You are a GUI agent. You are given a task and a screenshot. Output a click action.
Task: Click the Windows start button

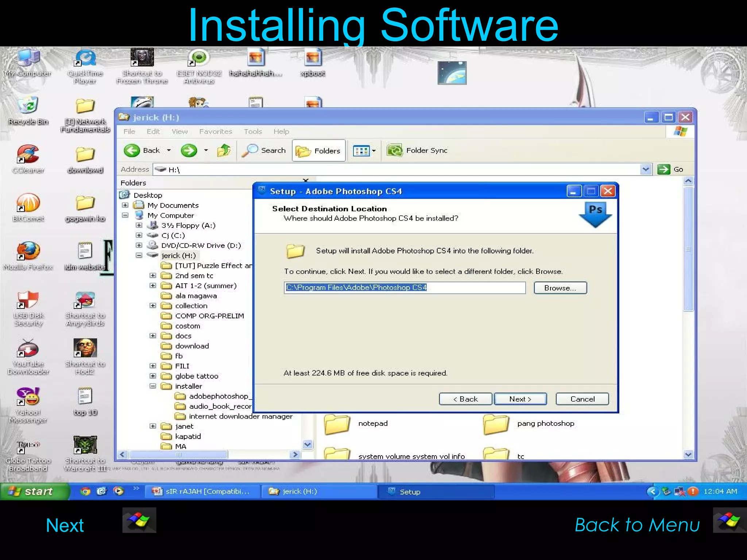coord(35,491)
